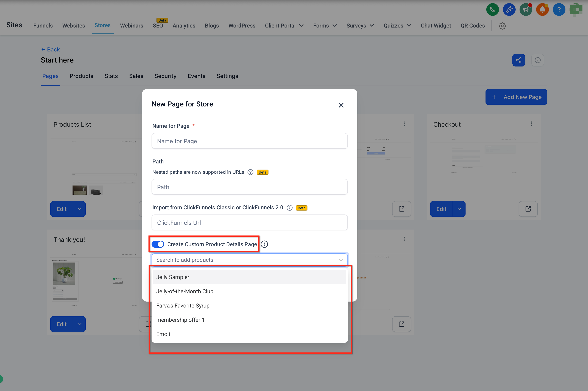The image size is (588, 391).
Task: Toggle Create Custom Product Details Page switch
Action: (158, 244)
